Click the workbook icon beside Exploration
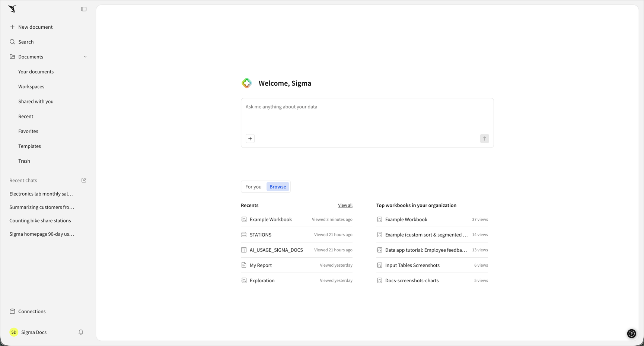The image size is (644, 346). click(244, 280)
